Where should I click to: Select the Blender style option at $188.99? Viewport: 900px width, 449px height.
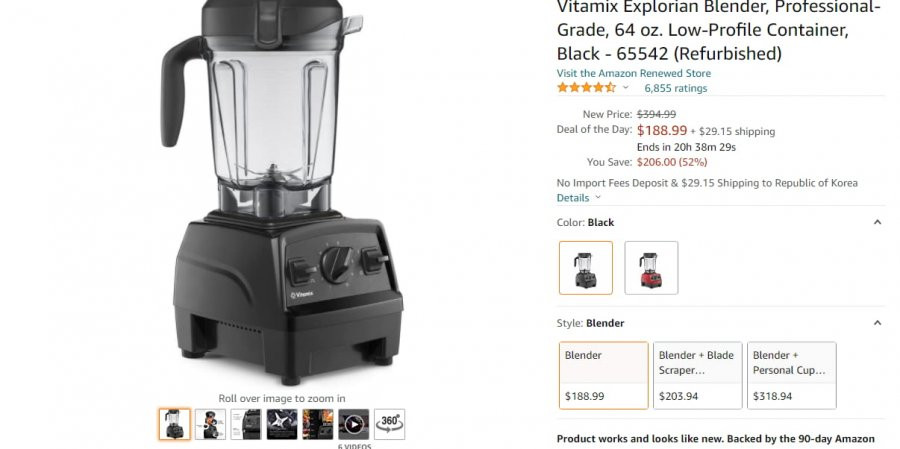point(604,376)
